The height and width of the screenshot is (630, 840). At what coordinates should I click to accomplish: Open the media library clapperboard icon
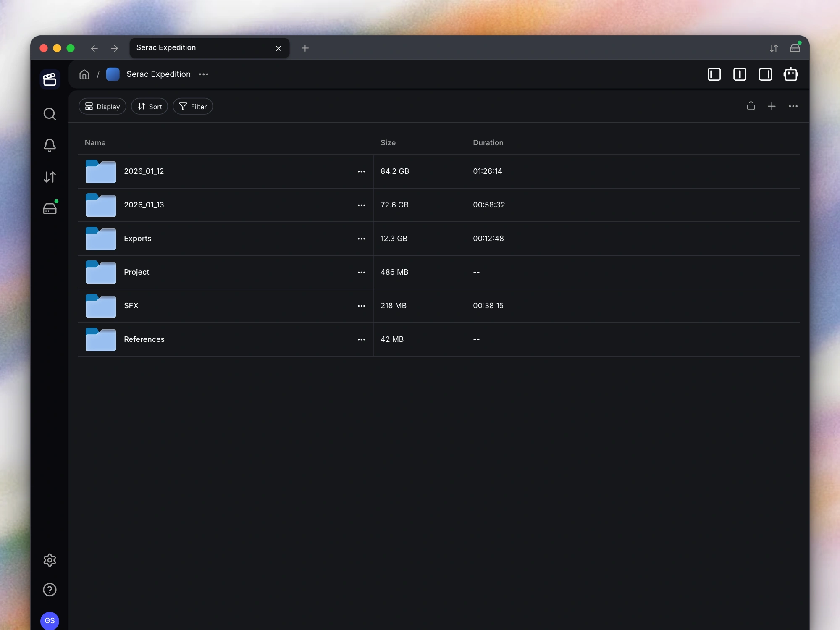click(x=50, y=79)
